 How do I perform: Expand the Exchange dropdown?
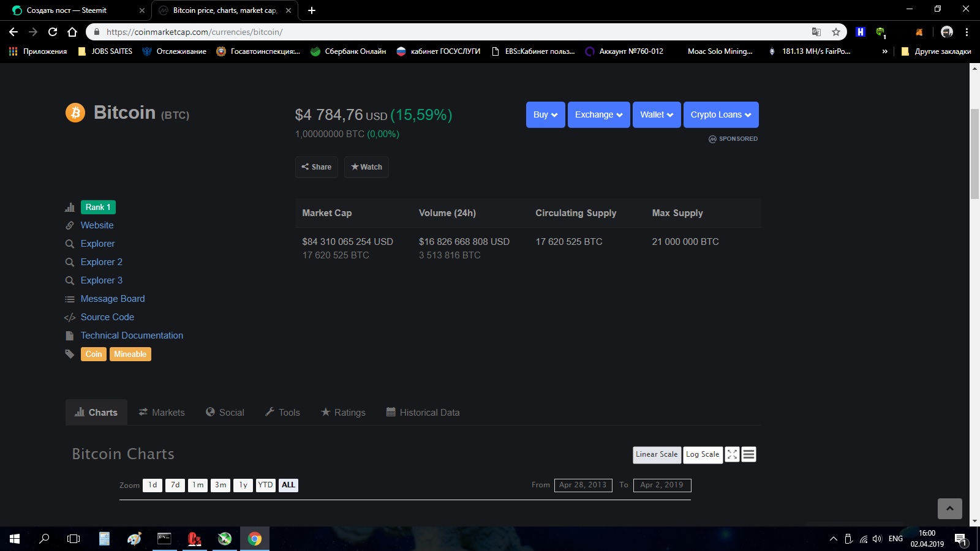point(598,114)
